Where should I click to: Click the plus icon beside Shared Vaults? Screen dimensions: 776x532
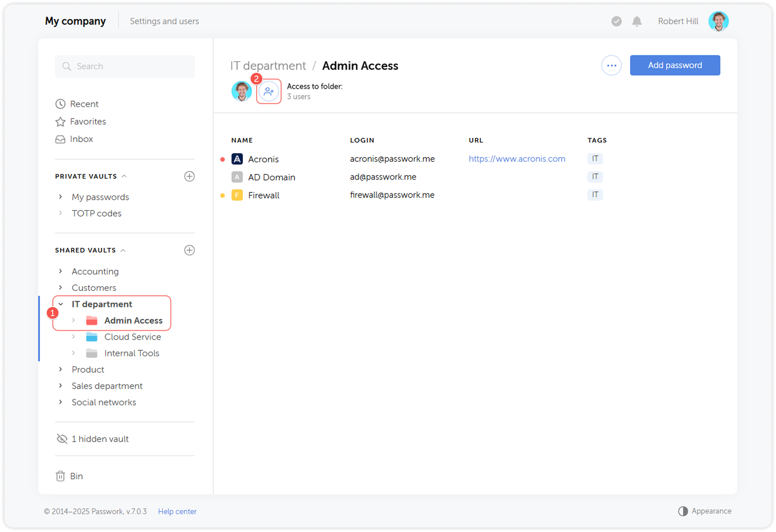[x=190, y=250]
